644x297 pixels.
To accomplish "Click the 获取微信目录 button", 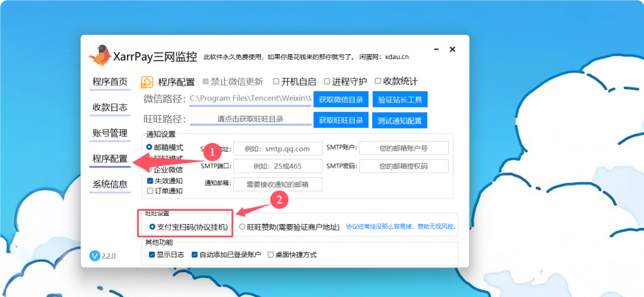I will (x=341, y=99).
